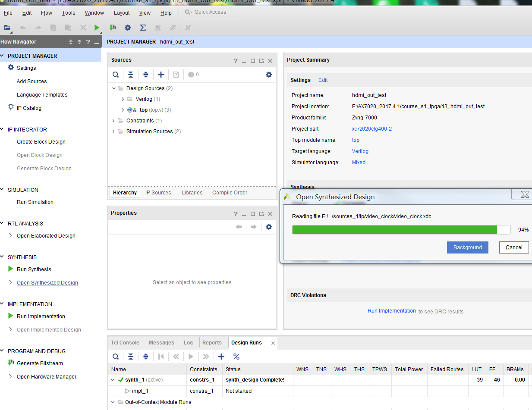
Task: Select impl_1 row in Design Runs
Action: tap(320, 391)
